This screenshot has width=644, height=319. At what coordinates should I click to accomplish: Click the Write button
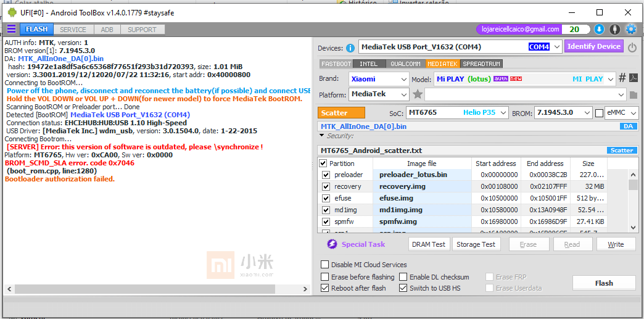tap(616, 244)
